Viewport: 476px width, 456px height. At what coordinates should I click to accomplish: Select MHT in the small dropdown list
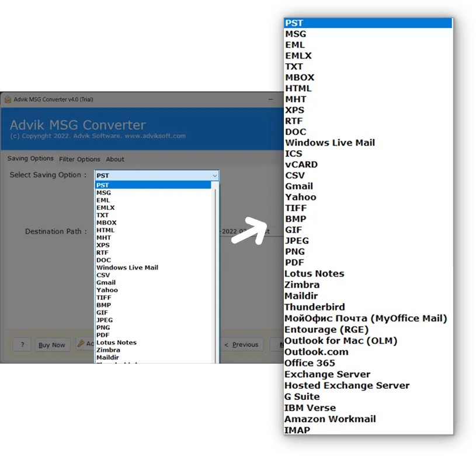pos(103,237)
